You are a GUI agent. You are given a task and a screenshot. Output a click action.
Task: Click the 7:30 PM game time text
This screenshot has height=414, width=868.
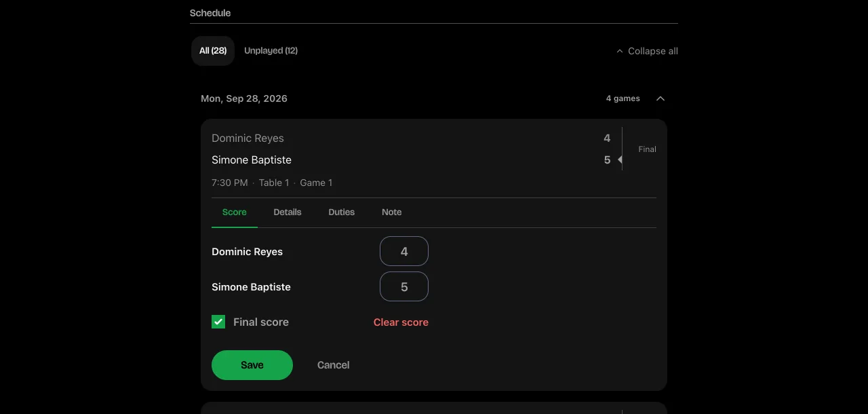pyautogui.click(x=230, y=183)
